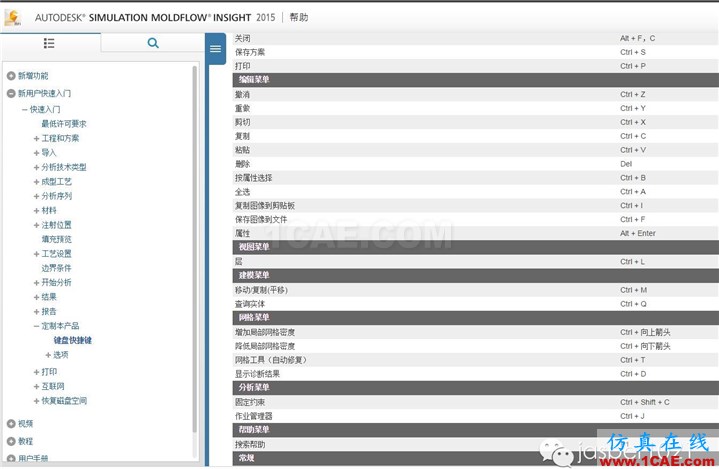Click the left panel vertical scrollbar
This screenshot has height=469, width=719.
194,250
